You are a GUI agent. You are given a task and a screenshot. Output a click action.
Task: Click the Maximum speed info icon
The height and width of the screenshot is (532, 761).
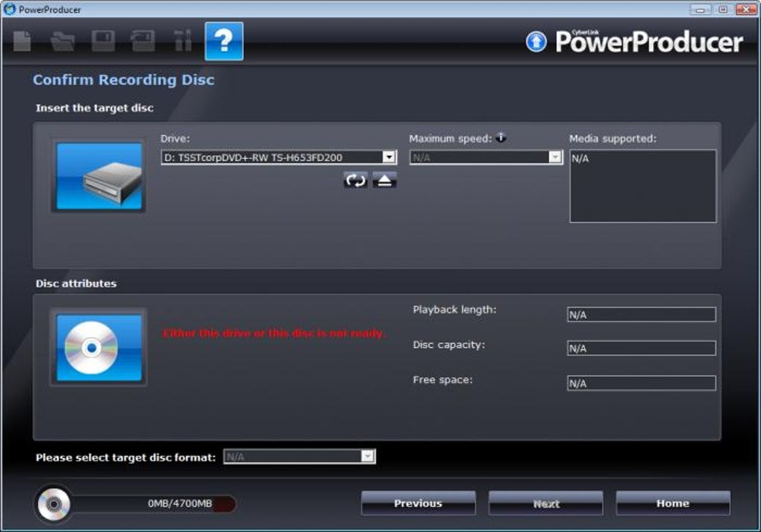(x=501, y=138)
